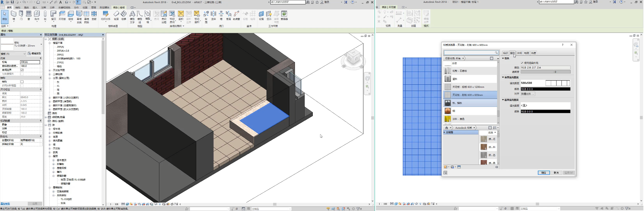
Task: Click the 取消 button in material dialog
Action: (x=556, y=173)
